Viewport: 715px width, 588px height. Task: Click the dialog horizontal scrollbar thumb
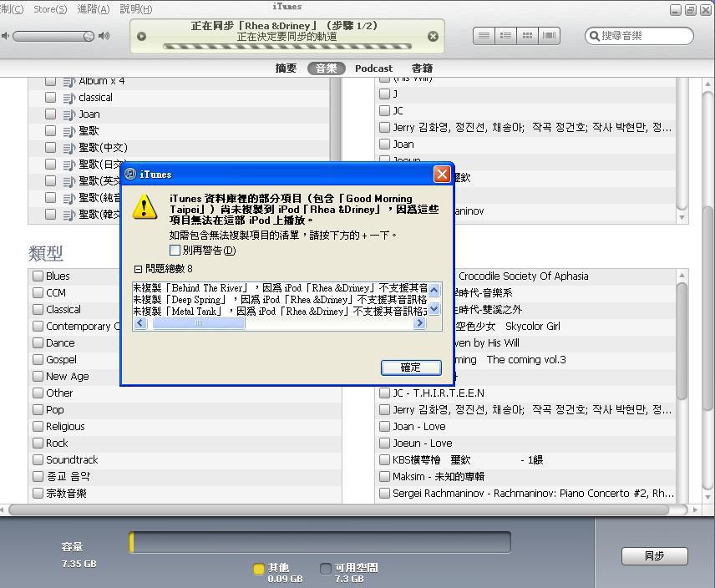click(x=198, y=323)
